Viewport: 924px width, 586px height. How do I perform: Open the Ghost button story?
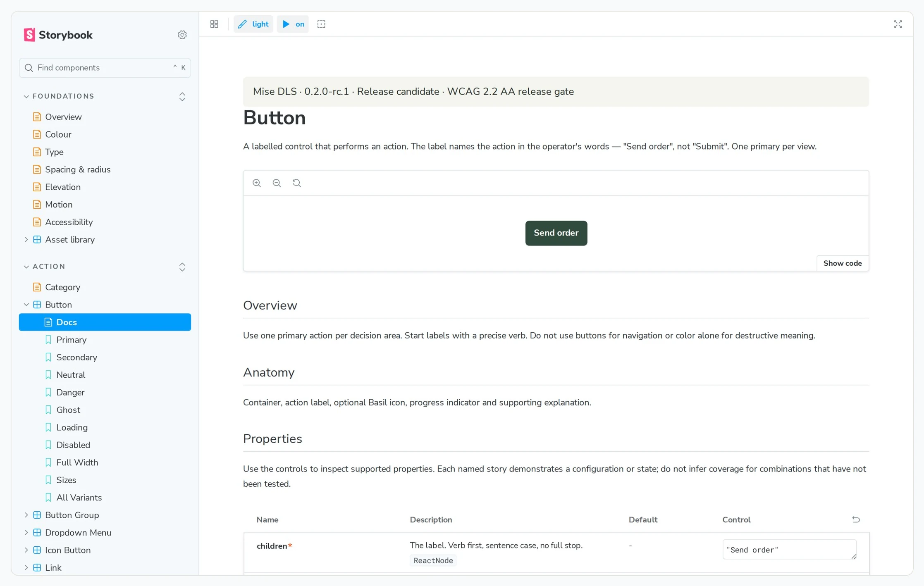pos(105,410)
